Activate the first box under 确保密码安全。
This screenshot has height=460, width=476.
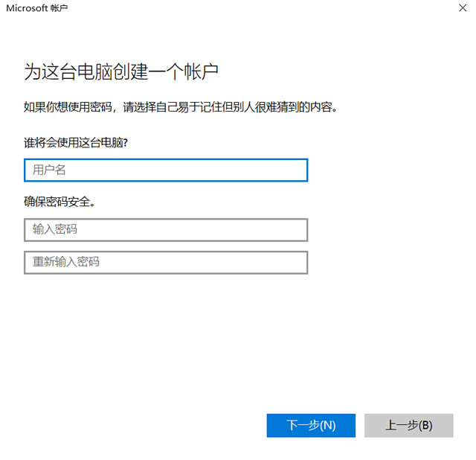[x=166, y=230]
